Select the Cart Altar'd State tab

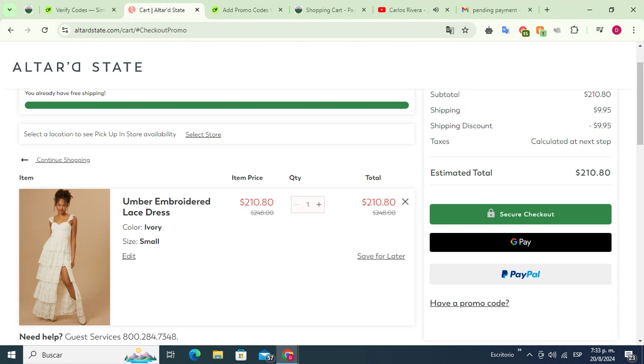164,10
